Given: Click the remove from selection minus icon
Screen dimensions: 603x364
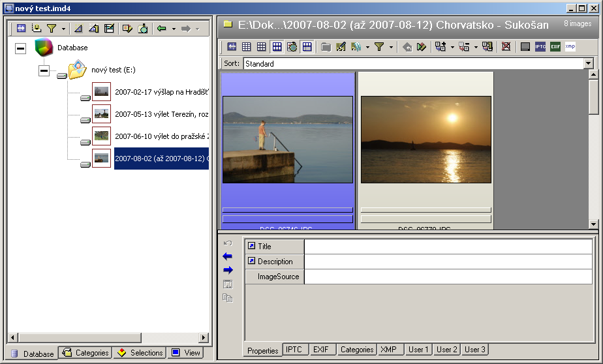Looking at the screenshot, I should coord(464,46).
